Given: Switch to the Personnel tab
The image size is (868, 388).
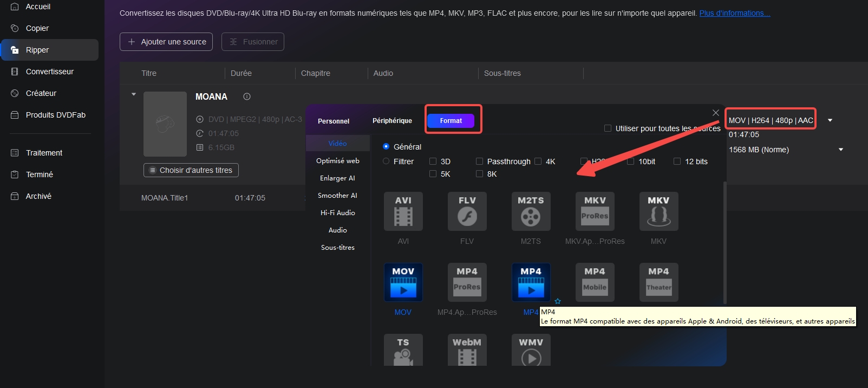Looking at the screenshot, I should pos(334,121).
